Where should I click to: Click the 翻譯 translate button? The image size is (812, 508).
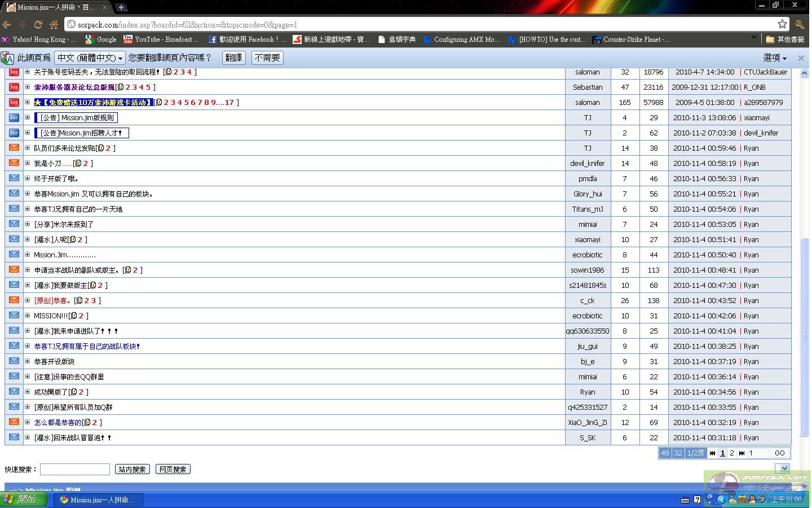click(233, 58)
